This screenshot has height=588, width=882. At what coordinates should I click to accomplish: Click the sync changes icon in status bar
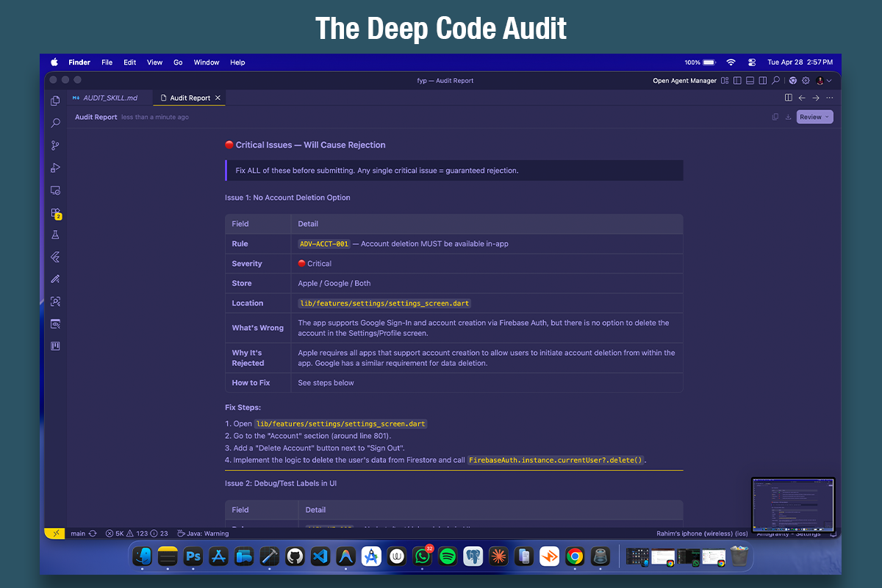93,534
